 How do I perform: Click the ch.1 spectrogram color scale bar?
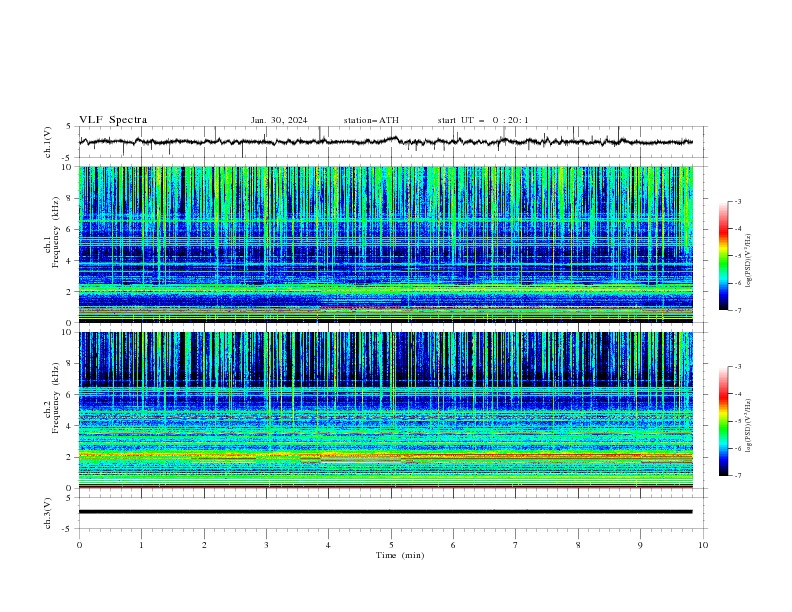point(723,256)
